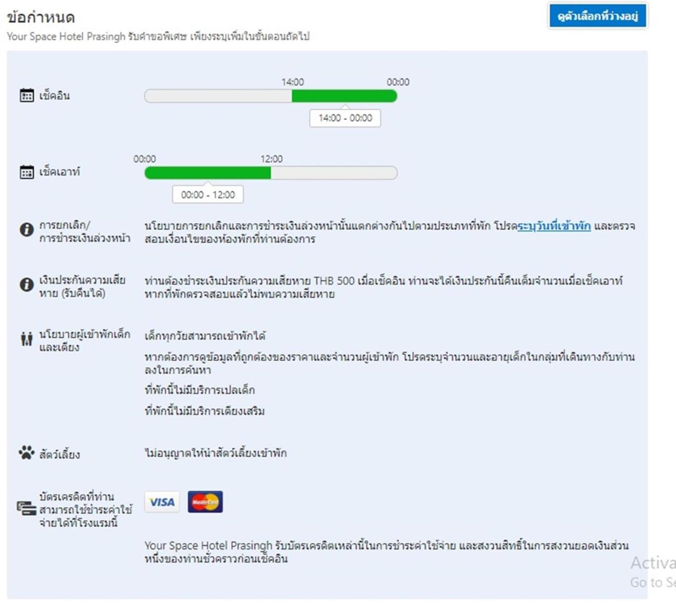Click the paw icon for pets
Screen dimensions: 676x616
pyautogui.click(x=26, y=453)
